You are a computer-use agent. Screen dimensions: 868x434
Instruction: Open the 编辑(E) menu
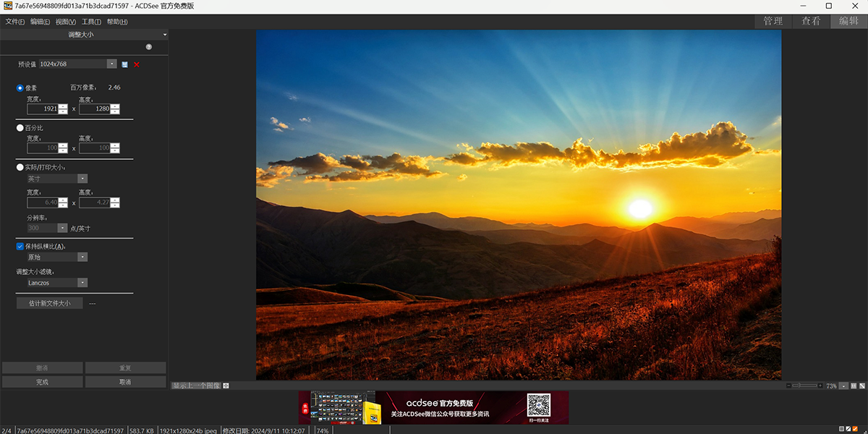click(41, 22)
